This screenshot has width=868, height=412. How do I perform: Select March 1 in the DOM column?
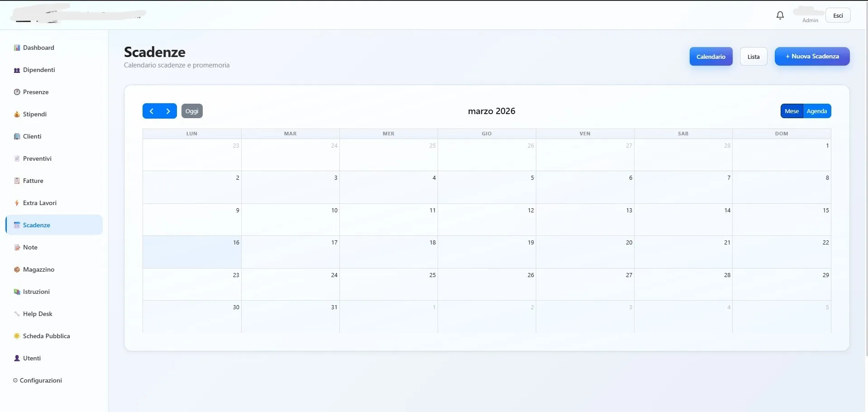(782, 155)
